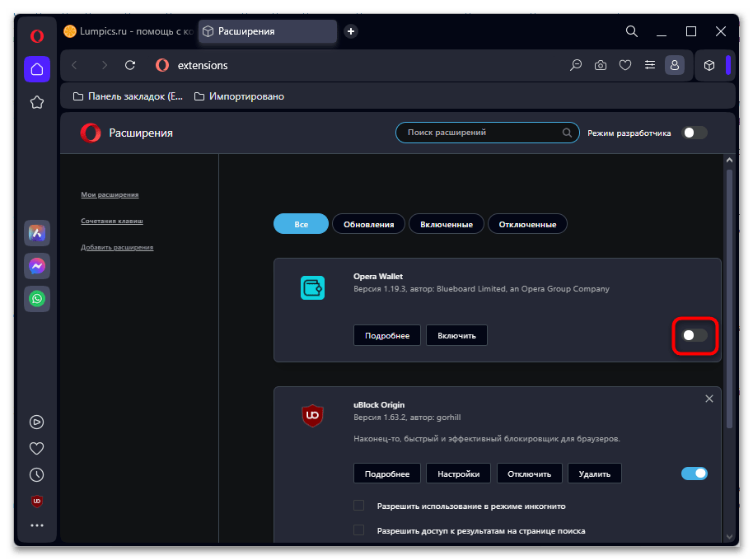Open Сочетания клавиш link
The height and width of the screenshot is (560, 753).
pyautogui.click(x=112, y=221)
